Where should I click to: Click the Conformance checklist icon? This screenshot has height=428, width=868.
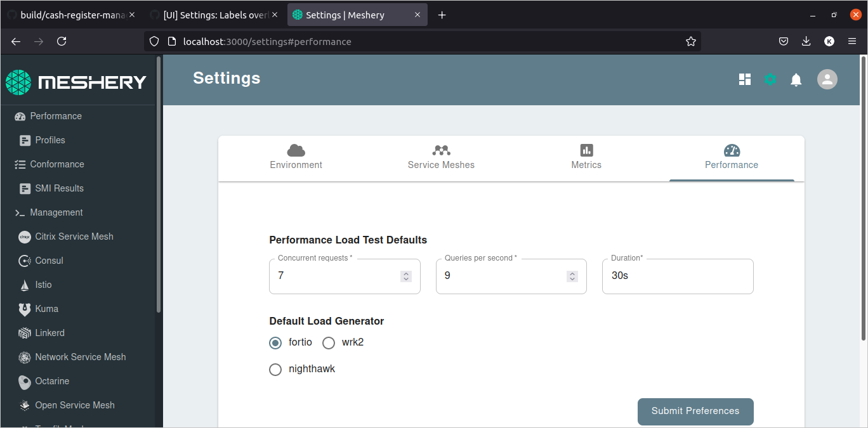pyautogui.click(x=21, y=164)
